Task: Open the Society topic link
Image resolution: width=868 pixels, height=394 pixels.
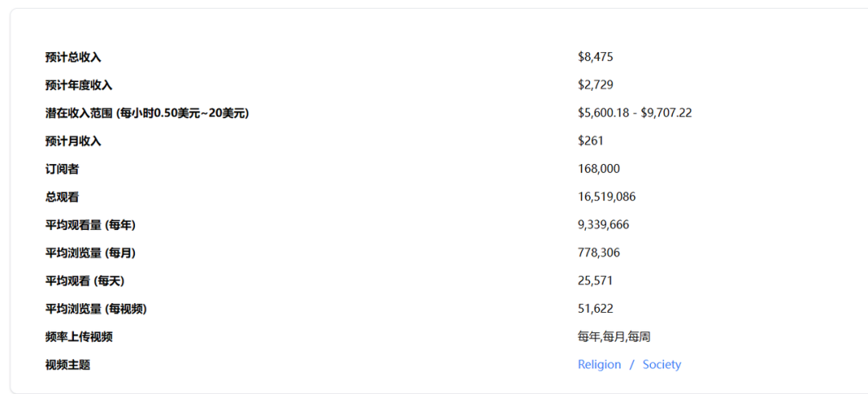Action: tap(661, 364)
